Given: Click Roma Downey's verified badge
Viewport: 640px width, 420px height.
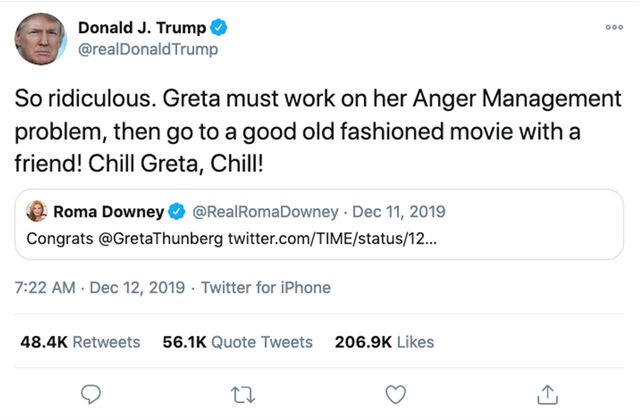Looking at the screenshot, I should [176, 212].
